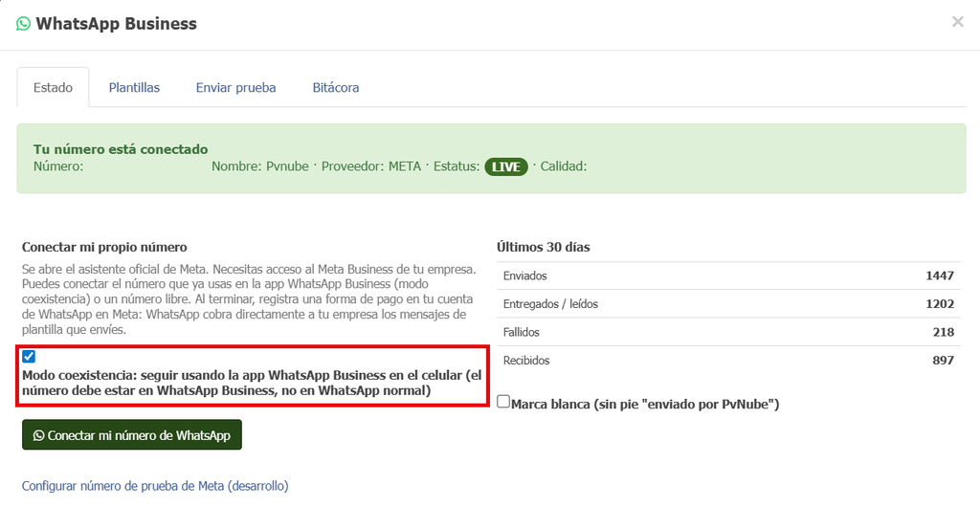Click the WhatsApp Business dialog title
Viewport: 980px width, 529px height.
pyautogui.click(x=116, y=24)
